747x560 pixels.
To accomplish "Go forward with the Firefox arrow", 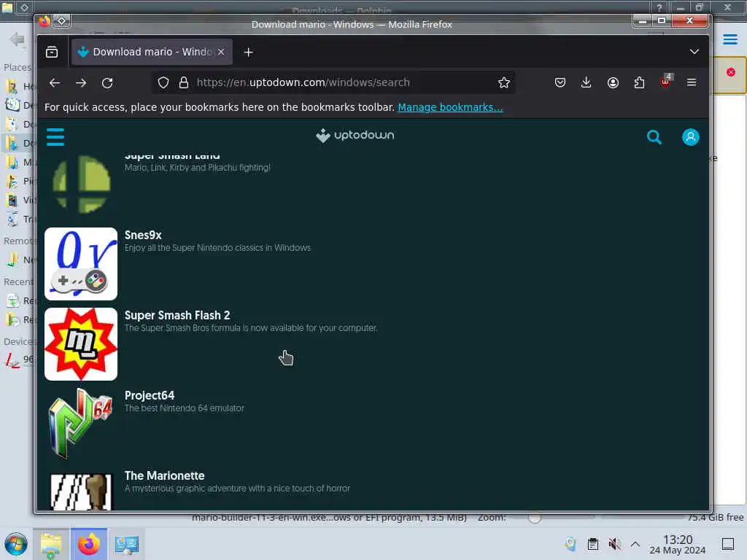I will 81,83.
